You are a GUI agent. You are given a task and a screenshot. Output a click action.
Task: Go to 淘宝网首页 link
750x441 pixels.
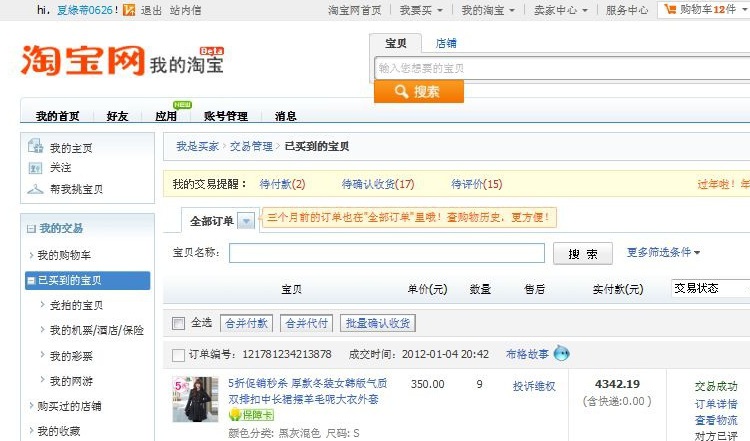point(354,10)
